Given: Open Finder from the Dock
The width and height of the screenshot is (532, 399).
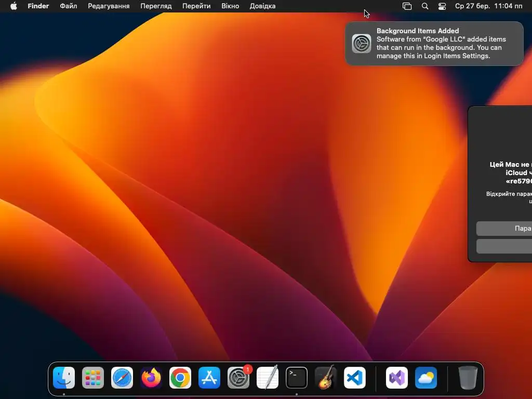Looking at the screenshot, I should coord(64,378).
